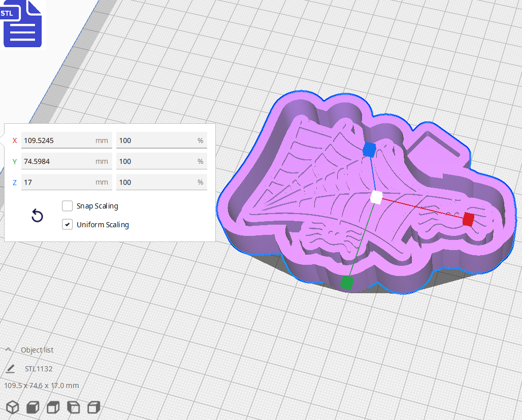Select STL1132 in the object list
522x420 pixels.
point(39,369)
